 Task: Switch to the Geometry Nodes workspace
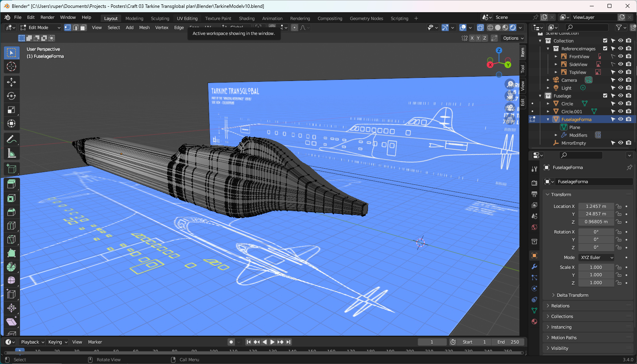pos(366,18)
